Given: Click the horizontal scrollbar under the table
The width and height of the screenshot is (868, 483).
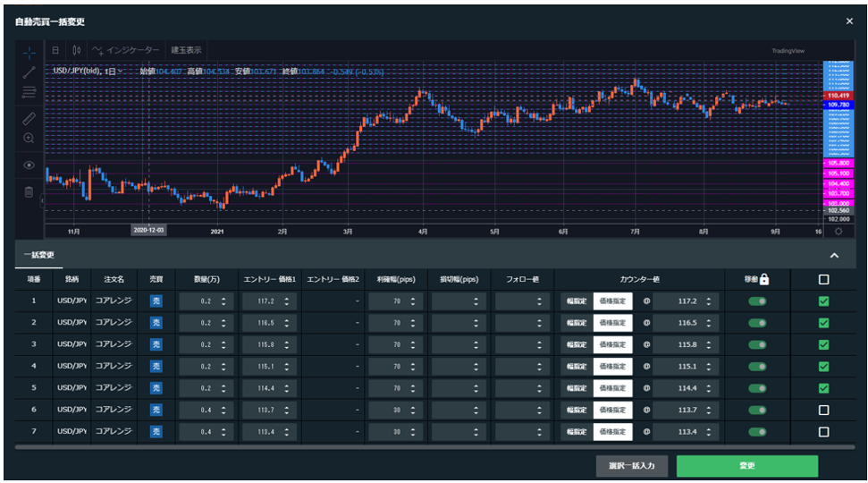Looking at the screenshot, I should coord(434,447).
